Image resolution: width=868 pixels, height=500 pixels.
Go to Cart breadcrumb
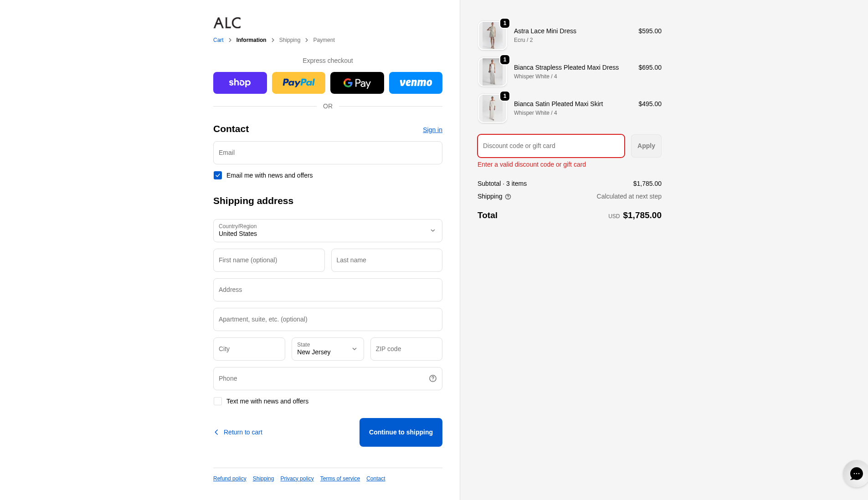point(218,40)
